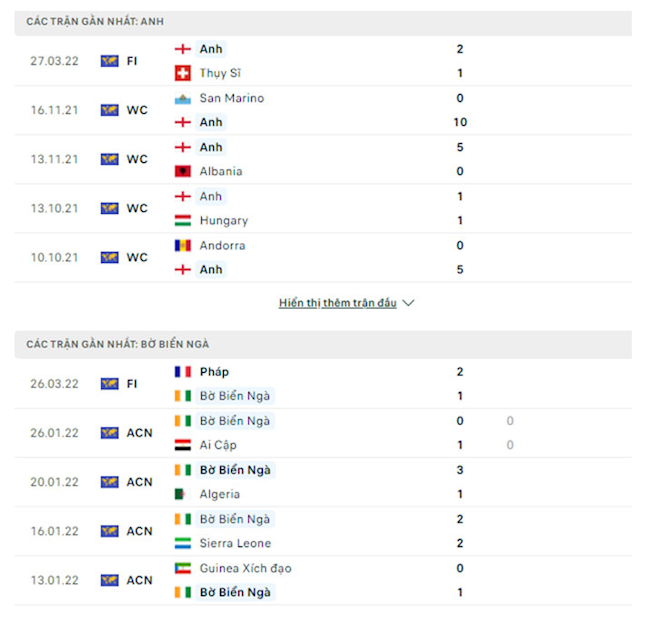Open the 13.10.21 Anh vs Hungary match row
Viewport: 650px width, 623px height.
[320, 208]
